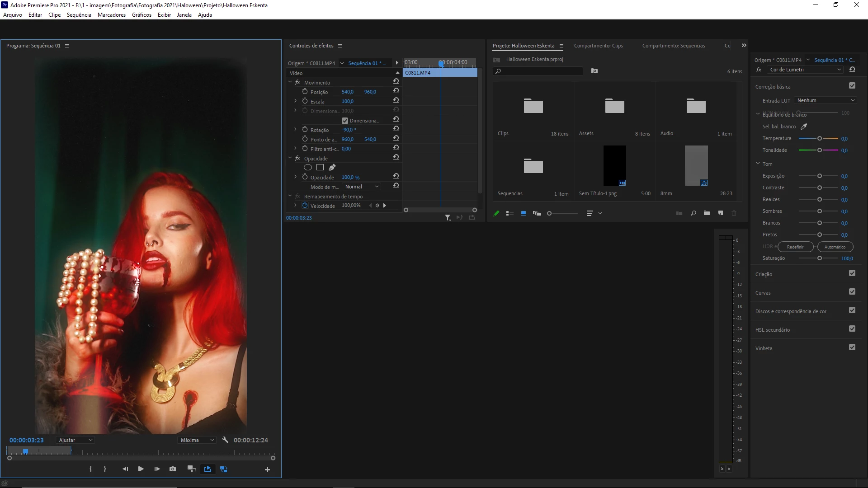Create ellipse mask under Opacidade
The width and height of the screenshot is (868, 488).
point(308,168)
